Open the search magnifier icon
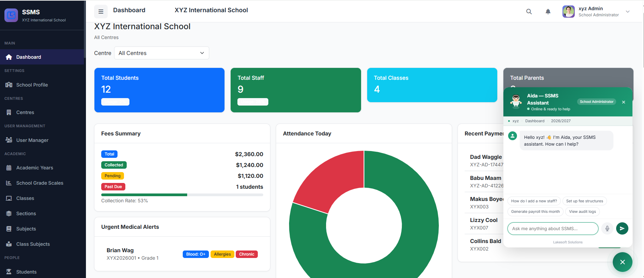 click(x=529, y=12)
